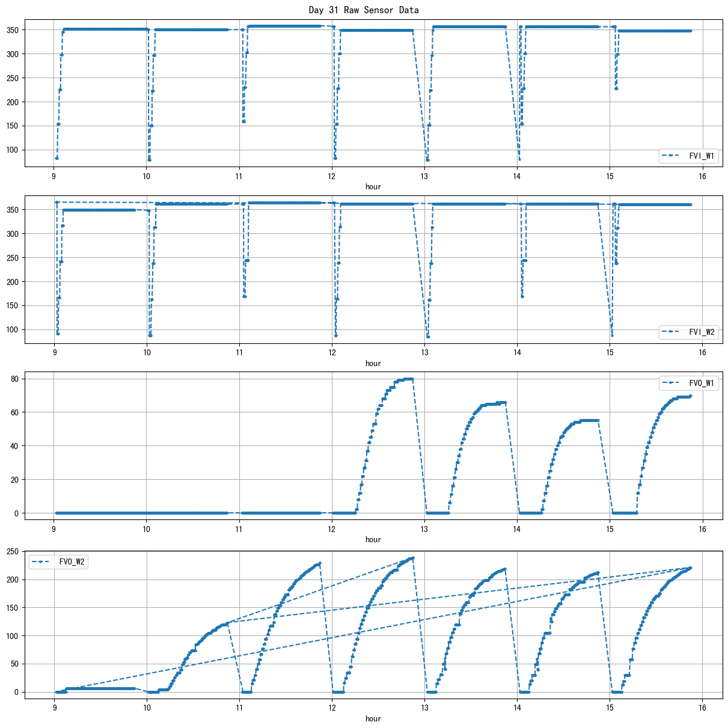
Task: Click the 350 y-axis tick of FVI_W1 plot
Action: pyautogui.click(x=13, y=30)
